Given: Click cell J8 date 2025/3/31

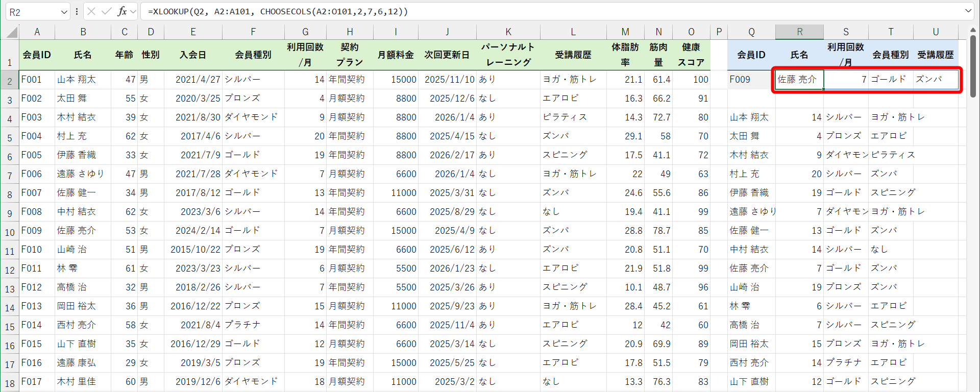Looking at the screenshot, I should (x=447, y=193).
